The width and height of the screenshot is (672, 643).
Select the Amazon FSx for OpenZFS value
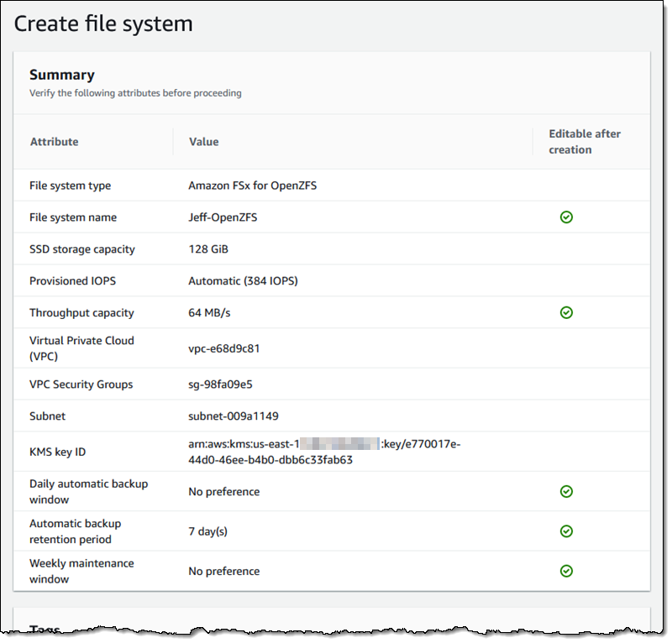(253, 186)
